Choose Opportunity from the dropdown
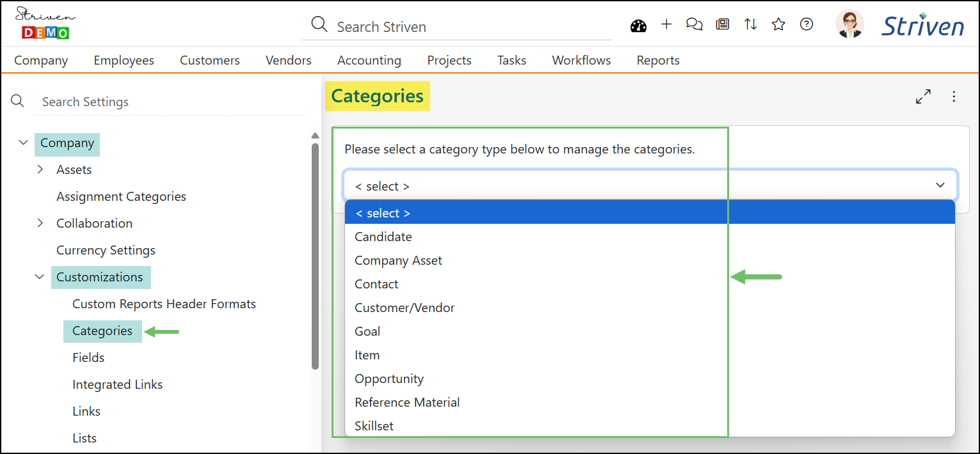 (x=650, y=379)
